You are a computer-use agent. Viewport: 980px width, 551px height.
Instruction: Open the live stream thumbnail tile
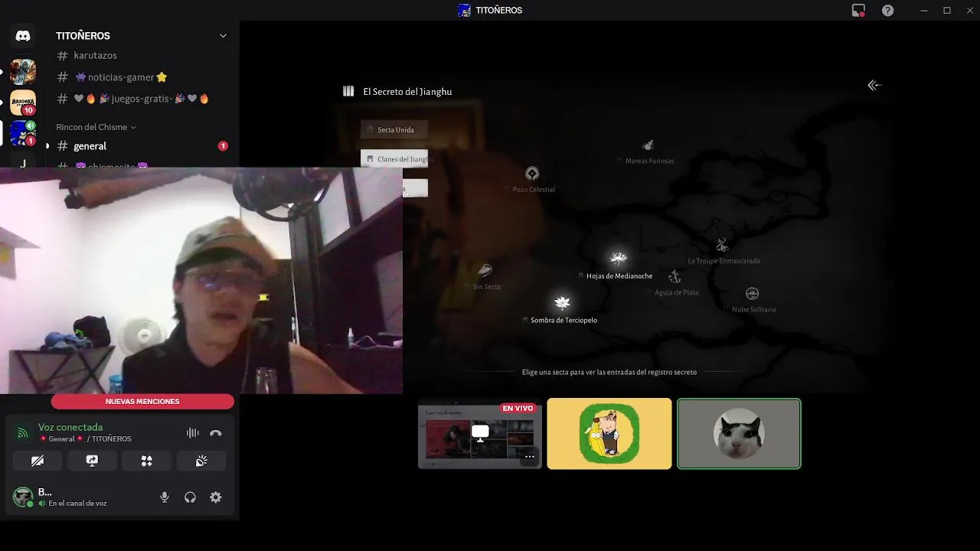479,434
